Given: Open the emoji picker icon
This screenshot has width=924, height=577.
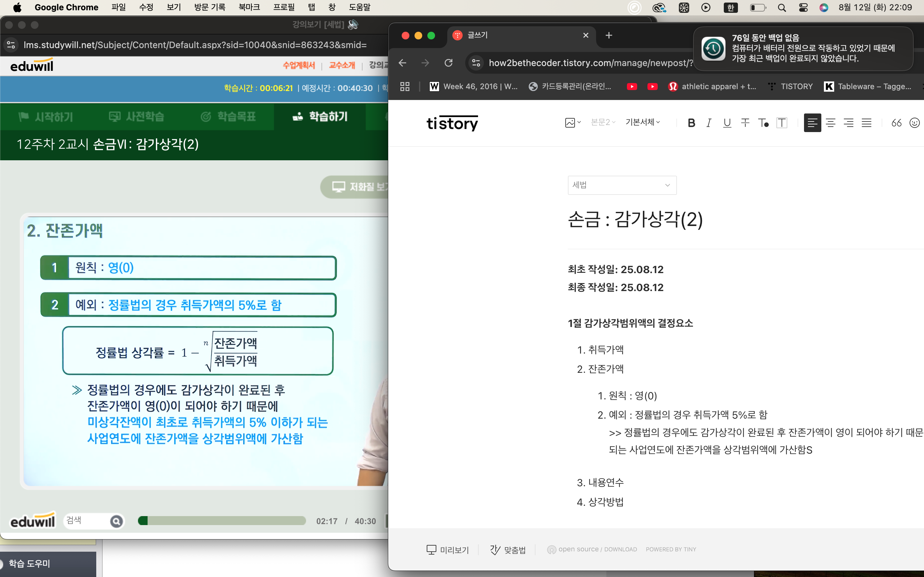Looking at the screenshot, I should 914,123.
